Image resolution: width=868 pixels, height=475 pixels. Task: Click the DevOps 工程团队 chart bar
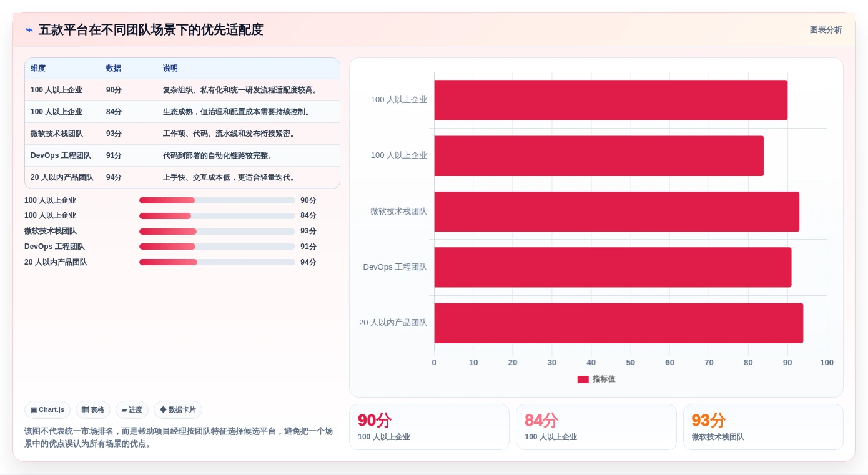coord(613,267)
